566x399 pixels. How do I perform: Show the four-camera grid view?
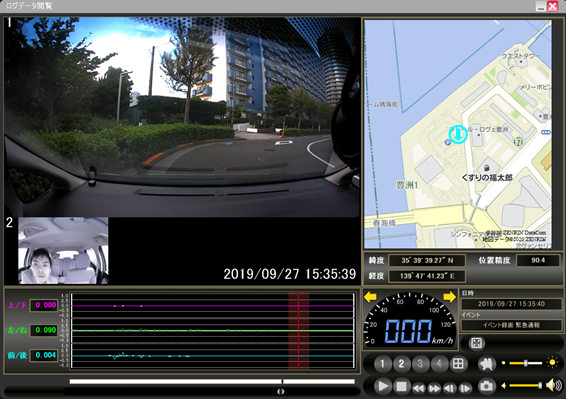click(x=458, y=364)
